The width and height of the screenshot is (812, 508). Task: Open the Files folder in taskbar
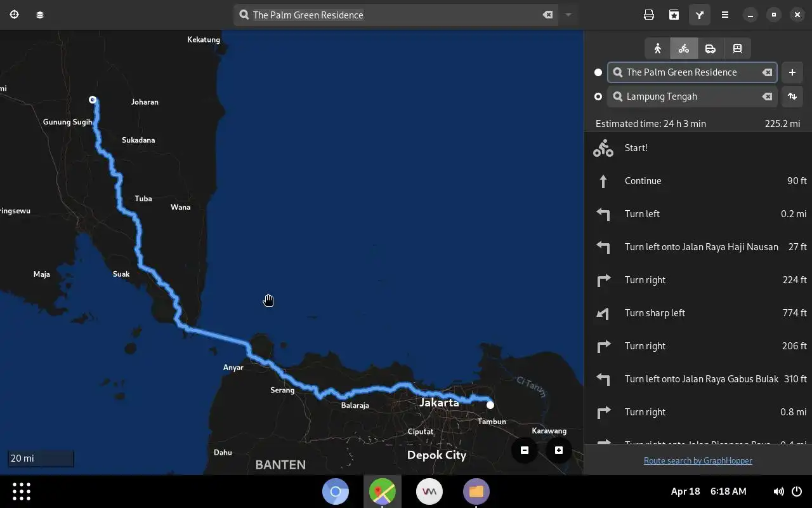pyautogui.click(x=476, y=491)
